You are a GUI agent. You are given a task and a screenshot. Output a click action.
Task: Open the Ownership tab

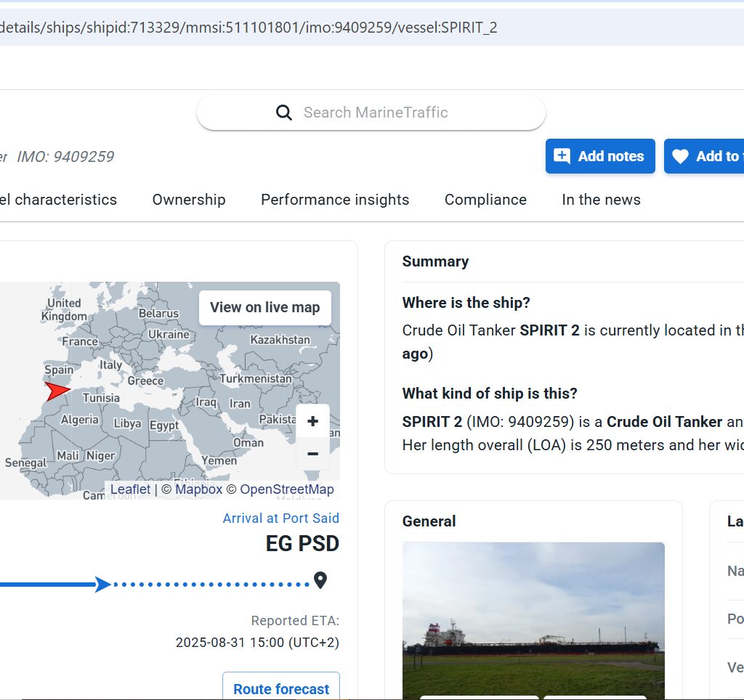coord(189,200)
